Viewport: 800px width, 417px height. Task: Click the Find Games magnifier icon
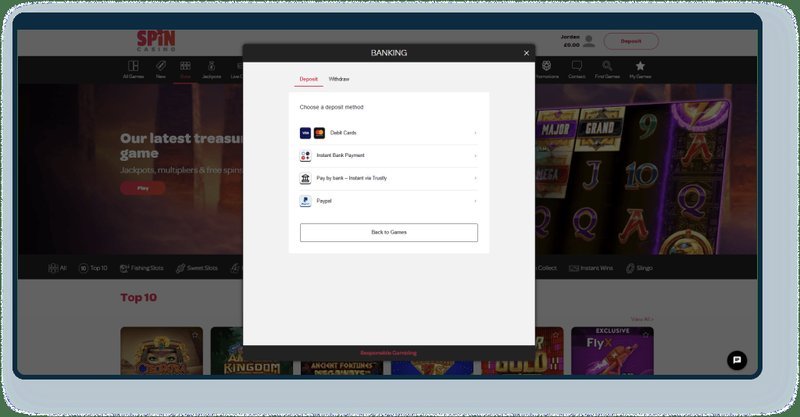(607, 66)
